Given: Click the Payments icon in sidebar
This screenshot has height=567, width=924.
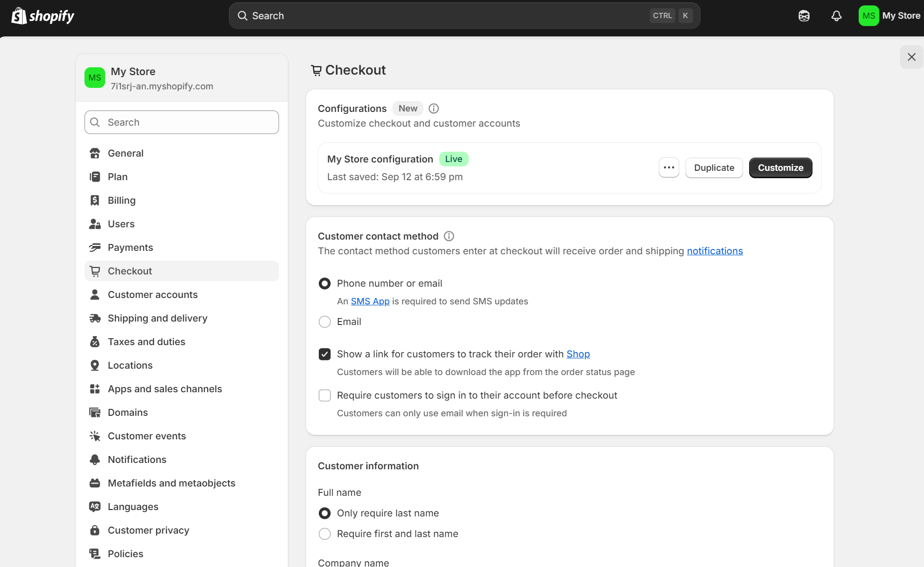Looking at the screenshot, I should coord(95,247).
